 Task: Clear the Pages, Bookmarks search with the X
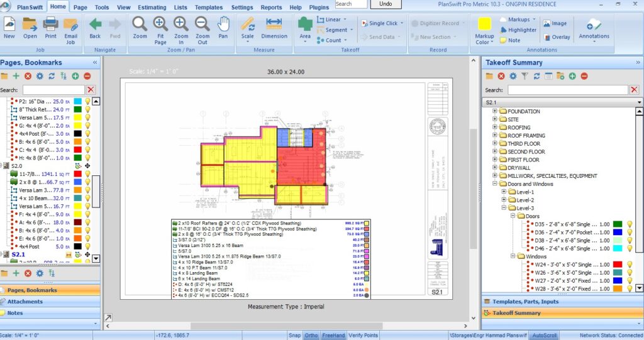pos(91,90)
